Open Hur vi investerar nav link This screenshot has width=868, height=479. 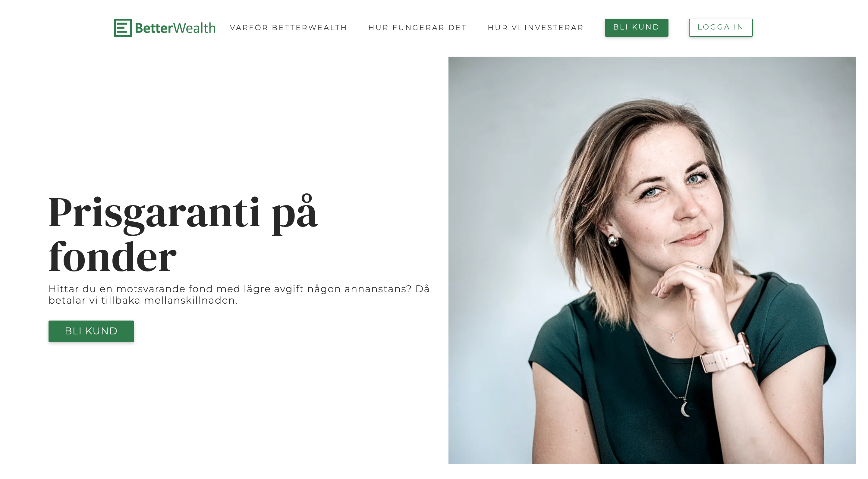[536, 28]
